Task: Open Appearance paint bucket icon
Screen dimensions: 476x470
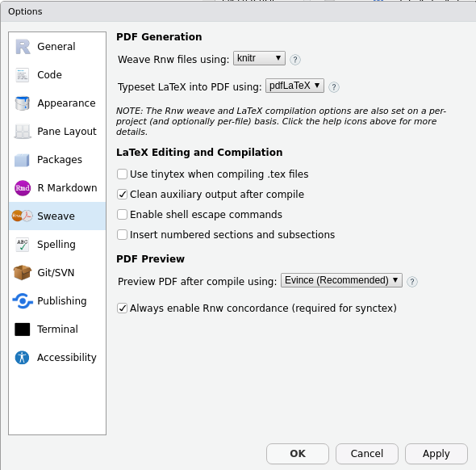Action: [x=23, y=103]
